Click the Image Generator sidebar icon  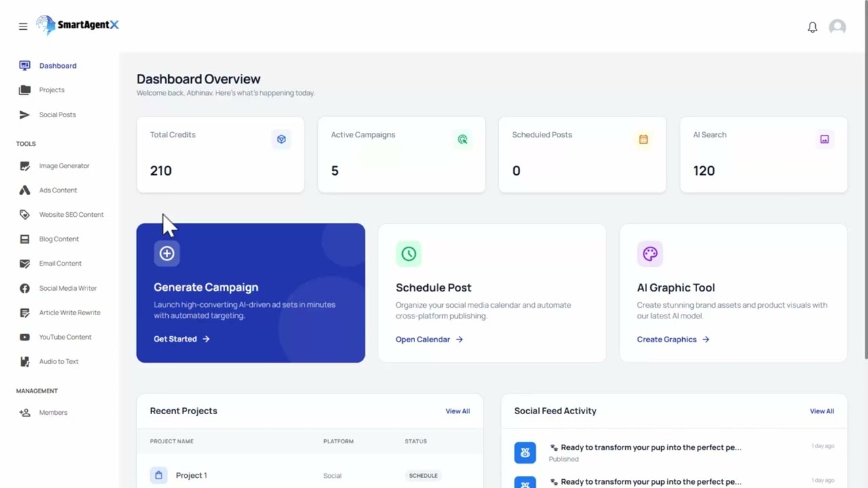[x=24, y=165]
